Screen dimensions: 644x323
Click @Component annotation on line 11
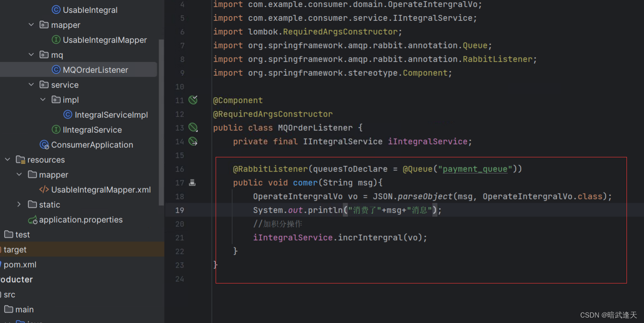click(x=238, y=100)
